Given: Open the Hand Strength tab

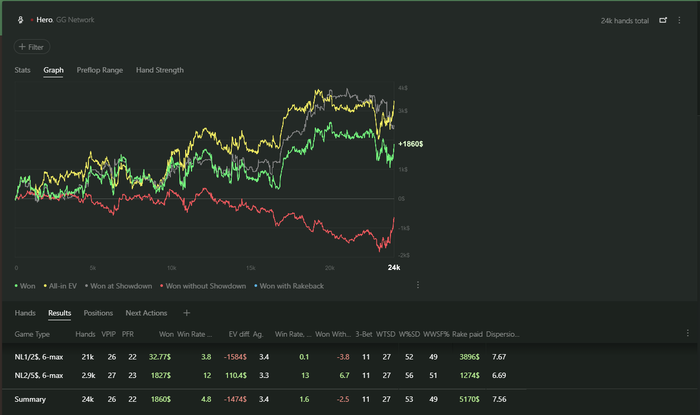Looking at the screenshot, I should coord(160,70).
